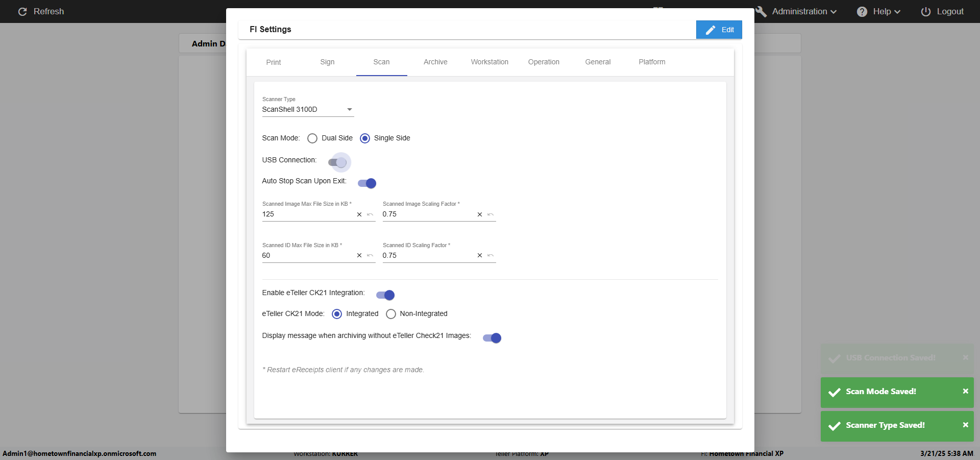This screenshot has height=460, width=980.
Task: Switch to the Archive tab
Action: pyautogui.click(x=435, y=62)
